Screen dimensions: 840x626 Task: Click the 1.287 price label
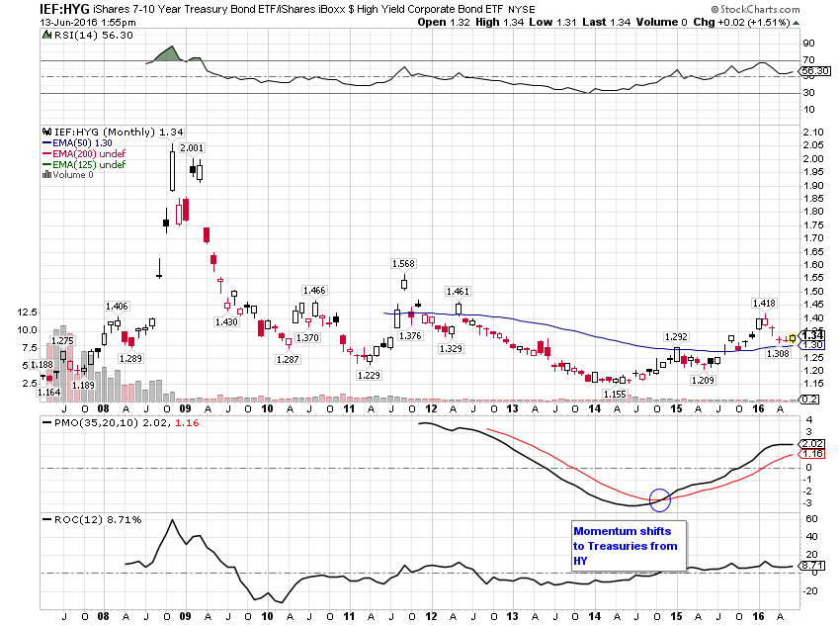[x=288, y=360]
